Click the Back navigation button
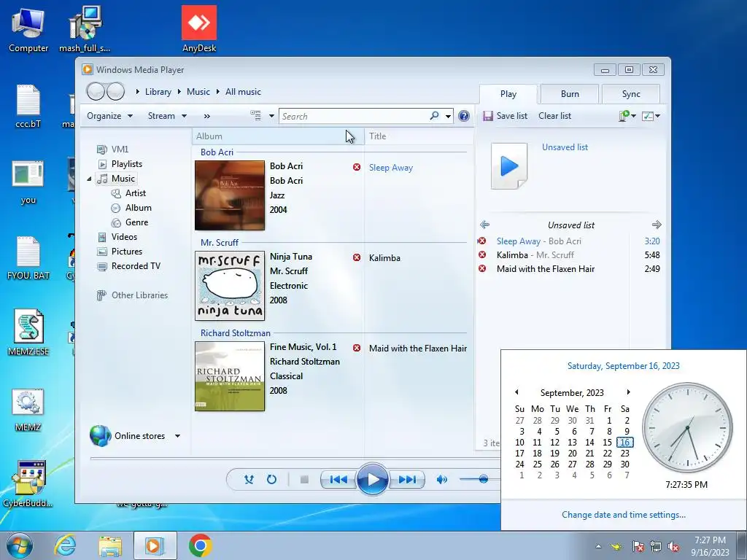 96,91
